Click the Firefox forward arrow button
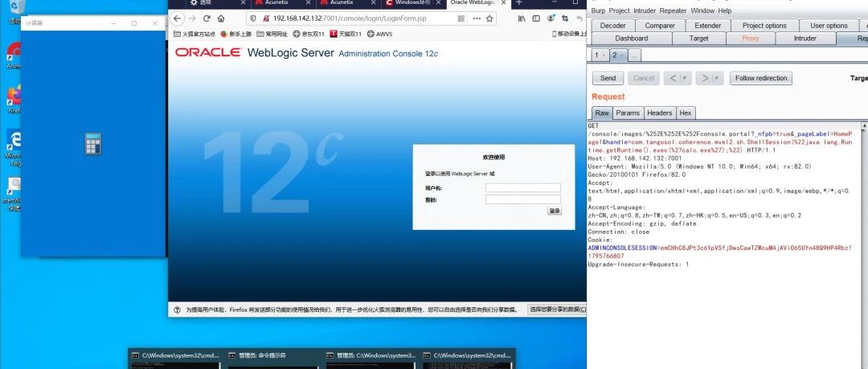The image size is (868, 369). 192,18
